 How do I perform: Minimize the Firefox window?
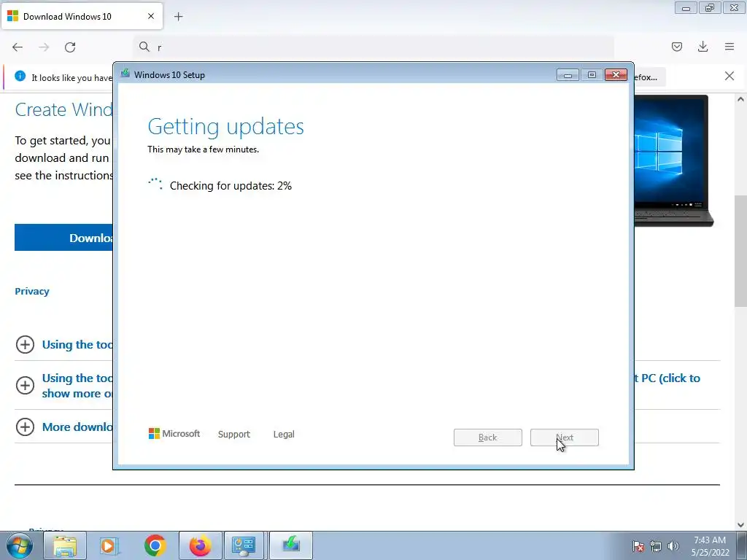tap(686, 8)
